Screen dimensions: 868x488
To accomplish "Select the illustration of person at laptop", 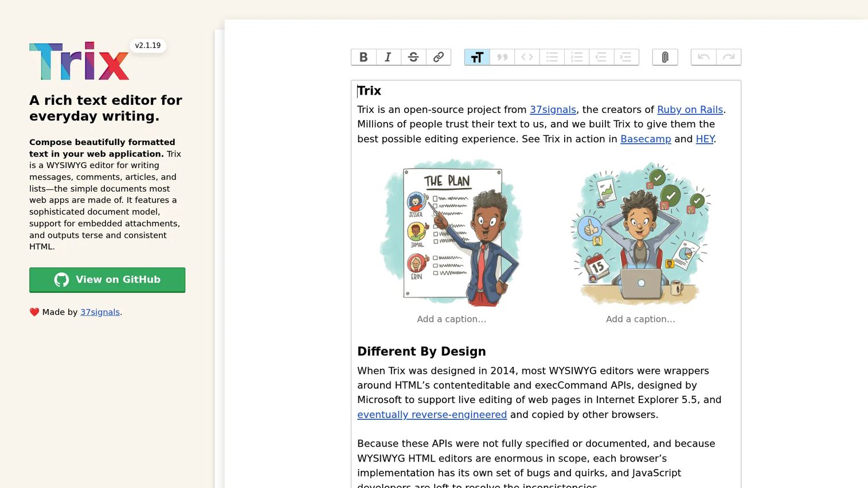I will 640,232.
